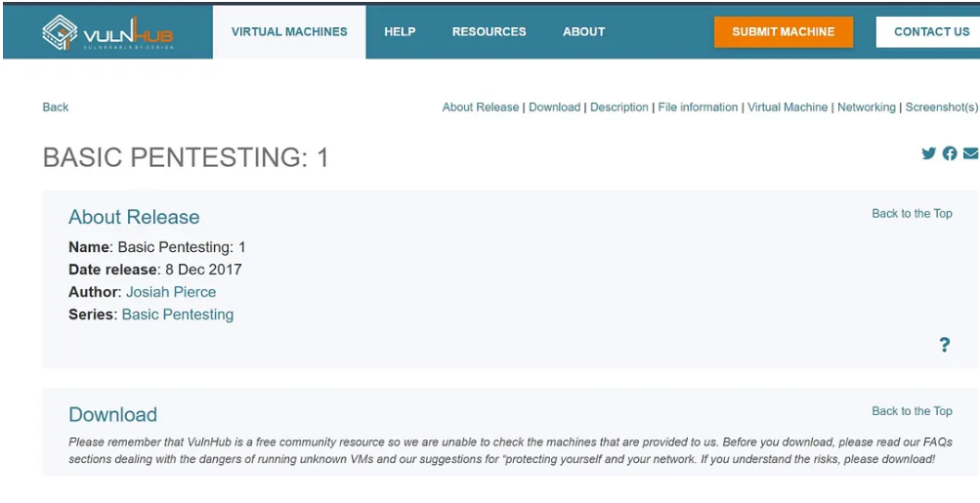980x503 pixels.
Task: Click the download disclaimer paragraph
Action: pyautogui.click(x=510, y=450)
